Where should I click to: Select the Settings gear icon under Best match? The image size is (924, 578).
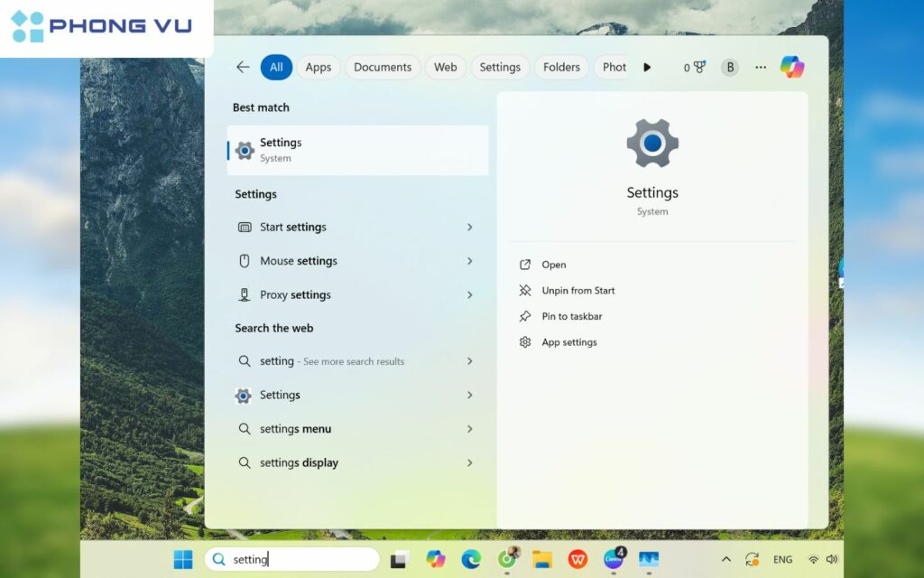243,150
